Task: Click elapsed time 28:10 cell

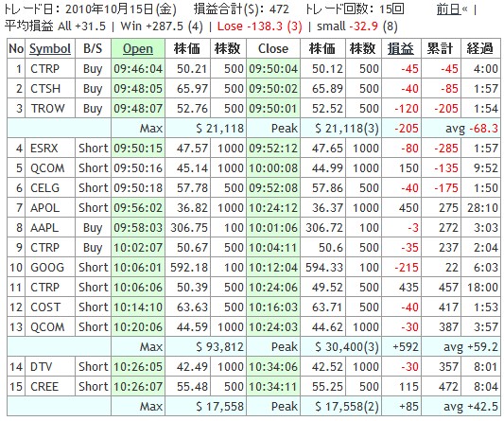Action: coord(482,208)
